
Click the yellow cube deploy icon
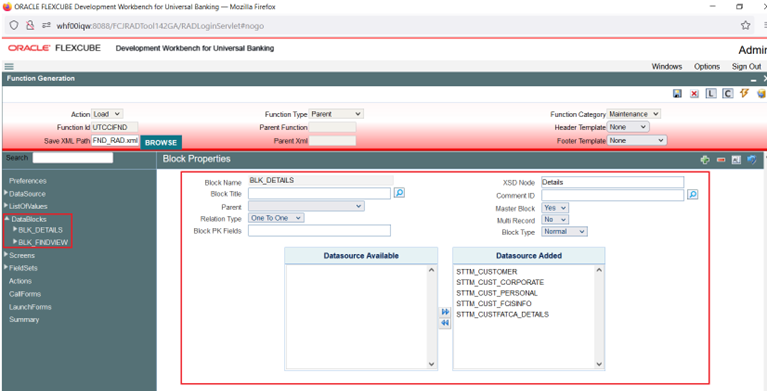(x=761, y=93)
